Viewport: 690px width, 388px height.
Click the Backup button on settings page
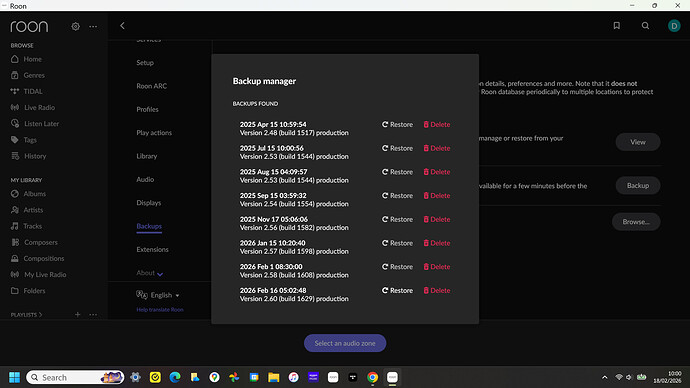[638, 186]
